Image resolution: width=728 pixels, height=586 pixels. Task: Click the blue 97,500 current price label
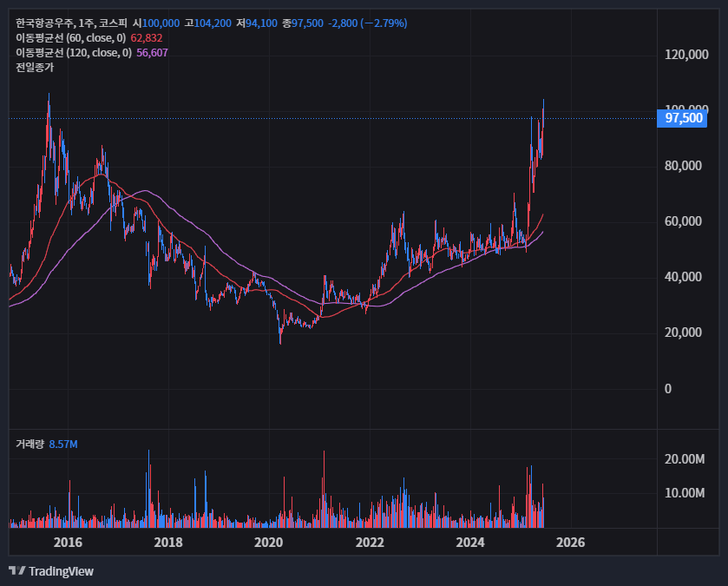coord(682,118)
